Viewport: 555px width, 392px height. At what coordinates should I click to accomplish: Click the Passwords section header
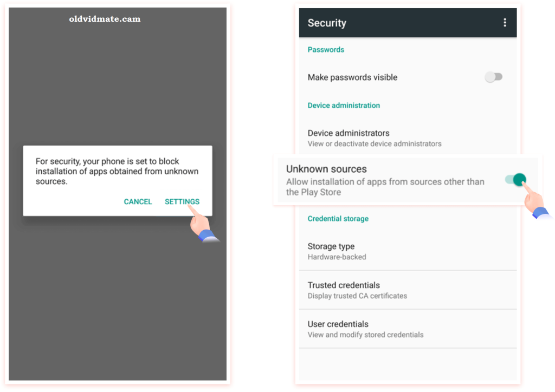[x=326, y=49]
